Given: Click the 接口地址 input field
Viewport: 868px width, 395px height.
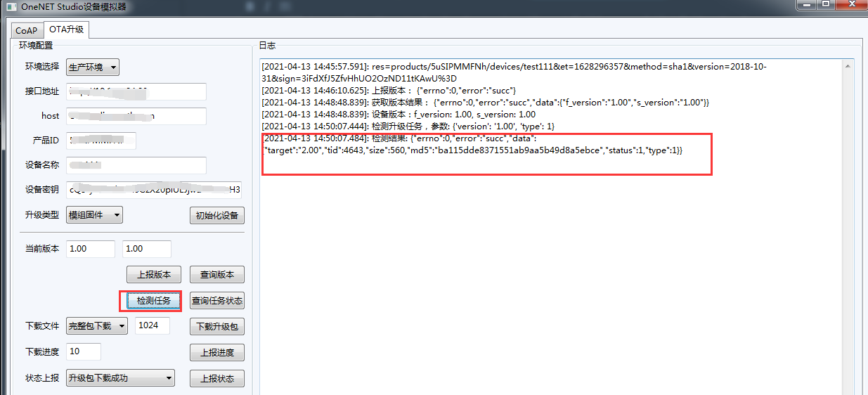Looking at the screenshot, I should coord(136,91).
